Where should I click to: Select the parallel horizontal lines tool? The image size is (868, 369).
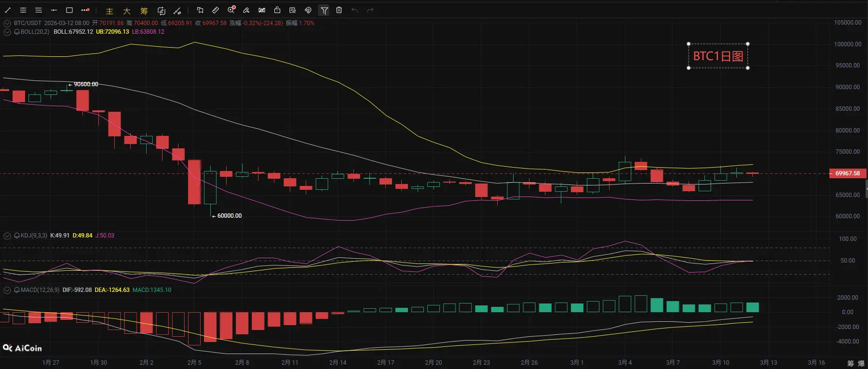pyautogui.click(x=39, y=10)
